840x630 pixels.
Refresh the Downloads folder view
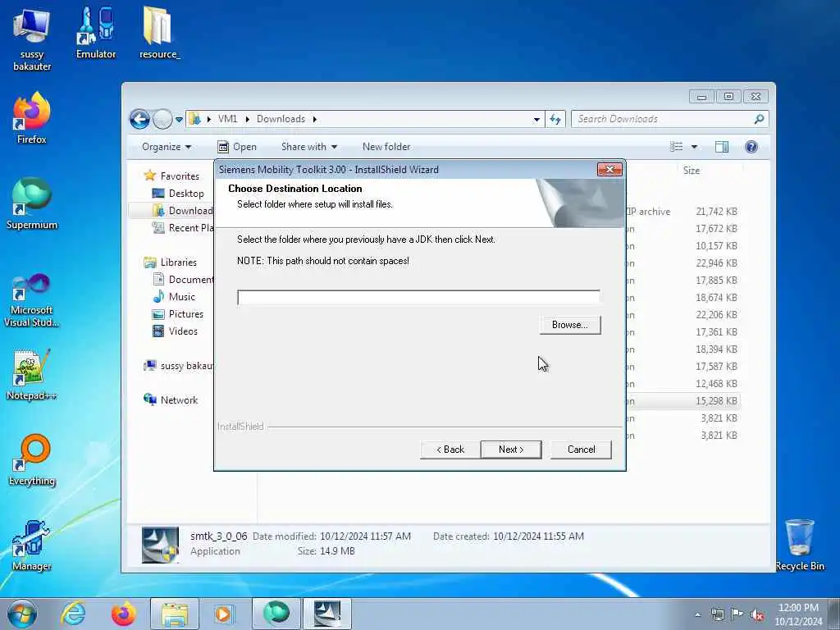[555, 119]
